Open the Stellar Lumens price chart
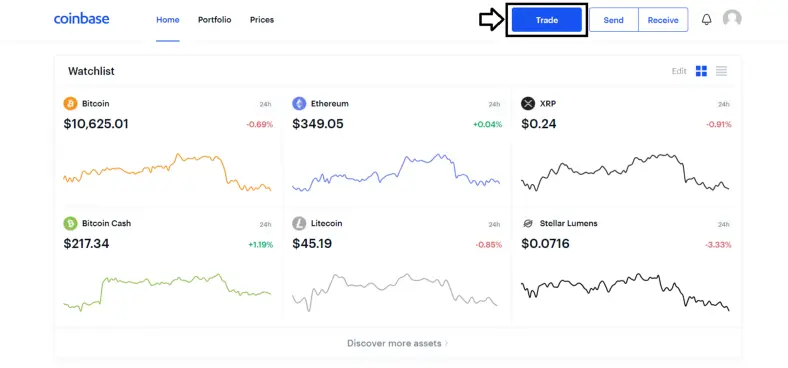This screenshot has height=368, width=788. pyautogui.click(x=625, y=292)
